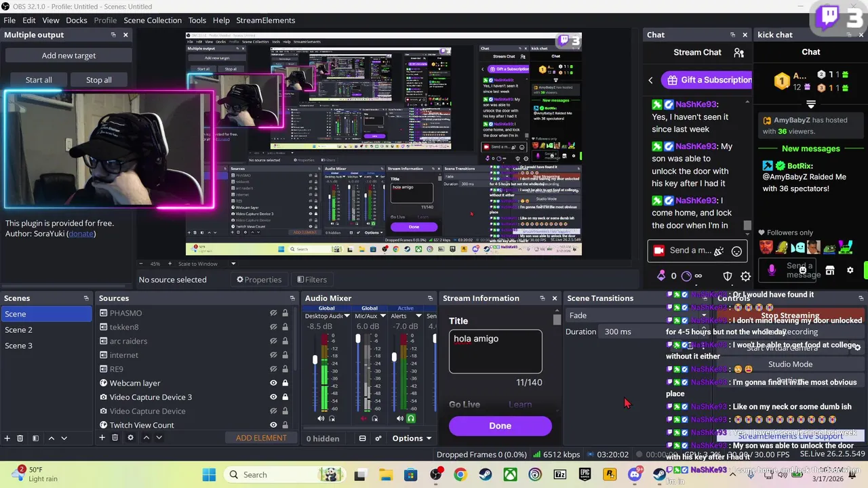
Task: Show the PHASMO source with its eye toggle
Action: (273, 313)
